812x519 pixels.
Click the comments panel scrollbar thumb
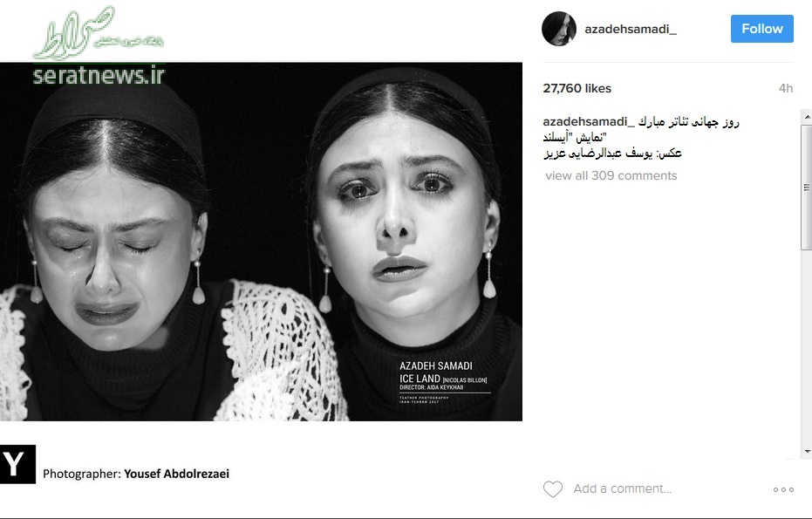coord(807,188)
